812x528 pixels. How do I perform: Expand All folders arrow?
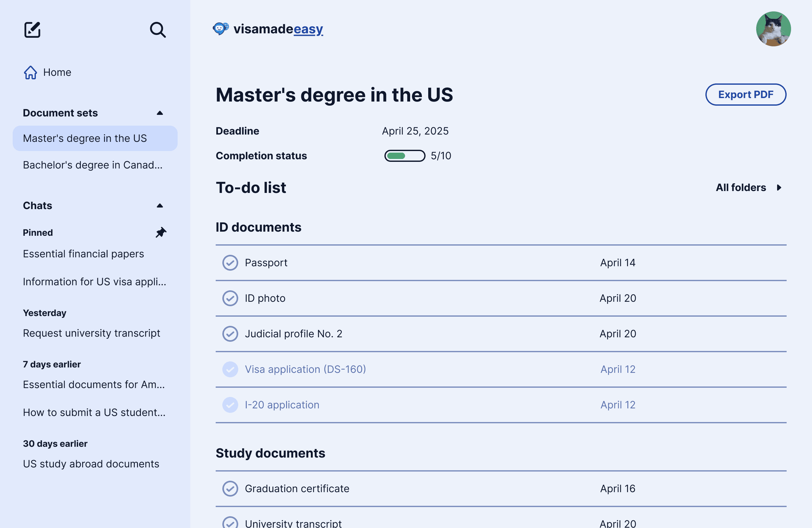pos(779,188)
